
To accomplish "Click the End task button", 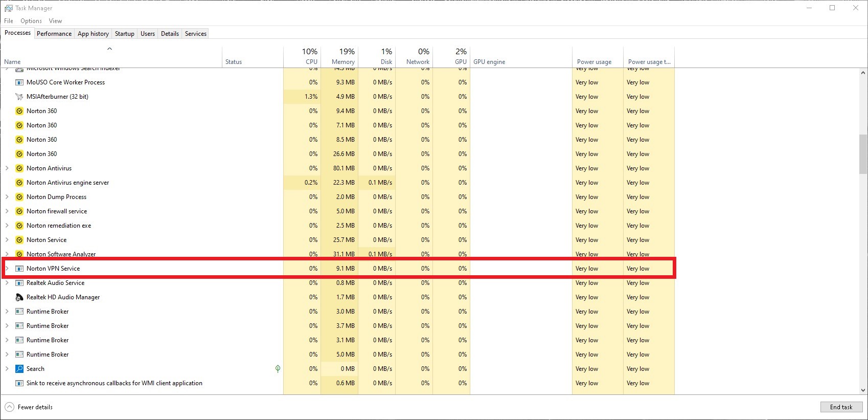I will click(x=841, y=407).
